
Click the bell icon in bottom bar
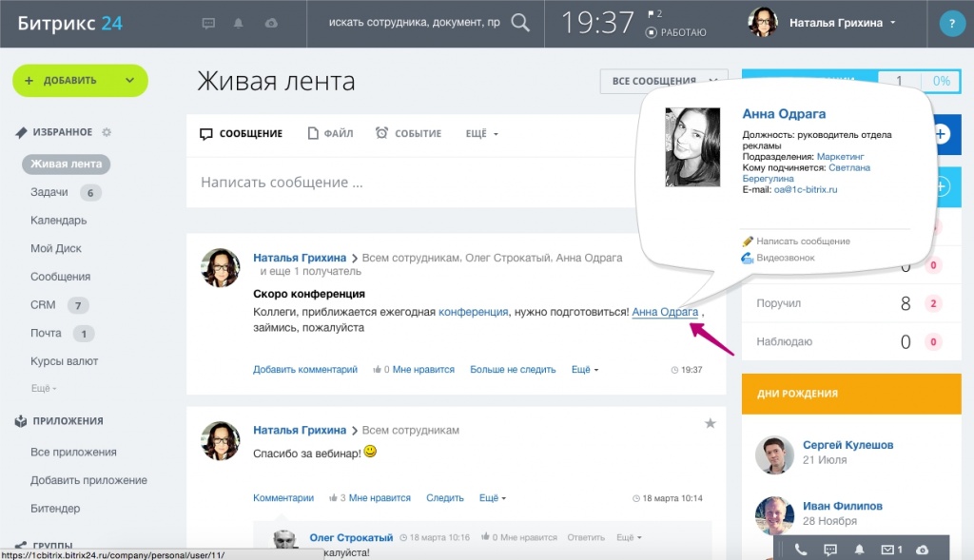(x=860, y=550)
